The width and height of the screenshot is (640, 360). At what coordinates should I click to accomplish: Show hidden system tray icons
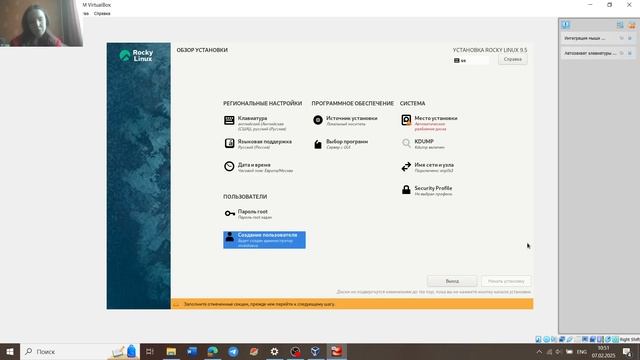[x=539, y=352]
